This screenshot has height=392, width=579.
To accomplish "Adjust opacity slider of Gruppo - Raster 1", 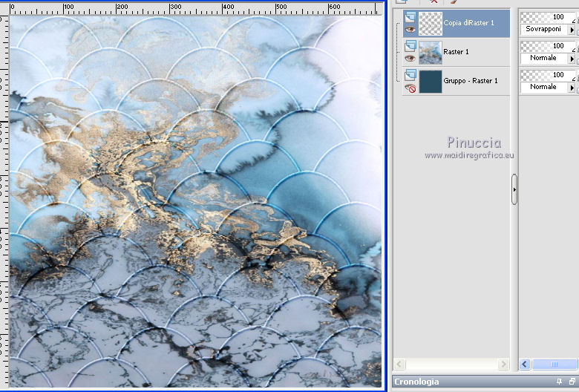I will click(548, 75).
